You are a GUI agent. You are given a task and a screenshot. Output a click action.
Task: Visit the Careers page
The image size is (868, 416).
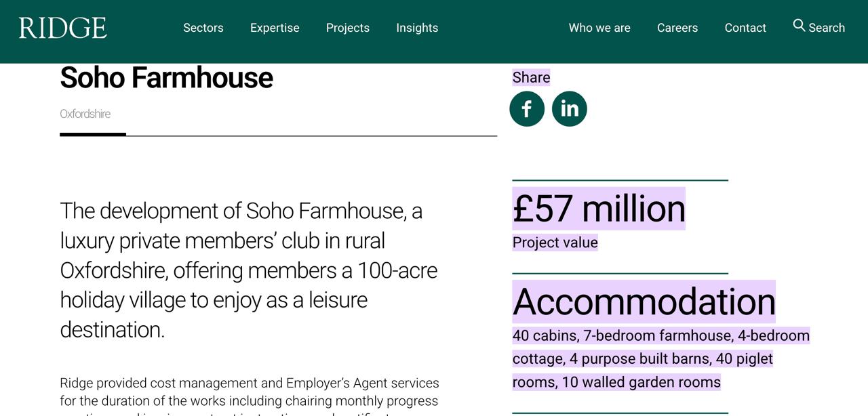pyautogui.click(x=677, y=28)
